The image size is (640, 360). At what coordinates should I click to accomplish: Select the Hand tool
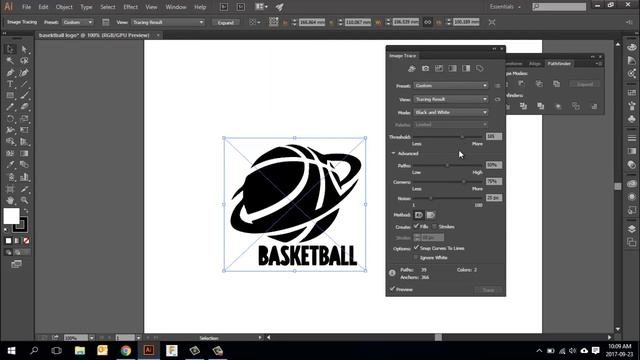10,200
